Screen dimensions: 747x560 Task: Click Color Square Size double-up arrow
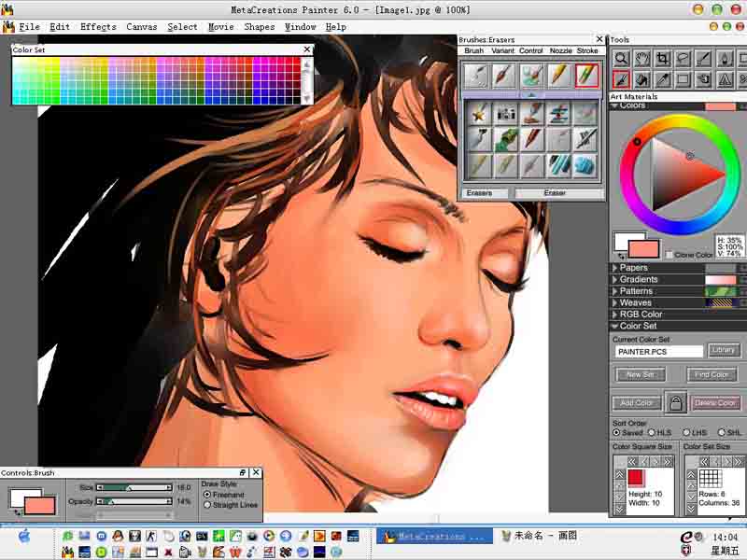pyautogui.click(x=619, y=475)
